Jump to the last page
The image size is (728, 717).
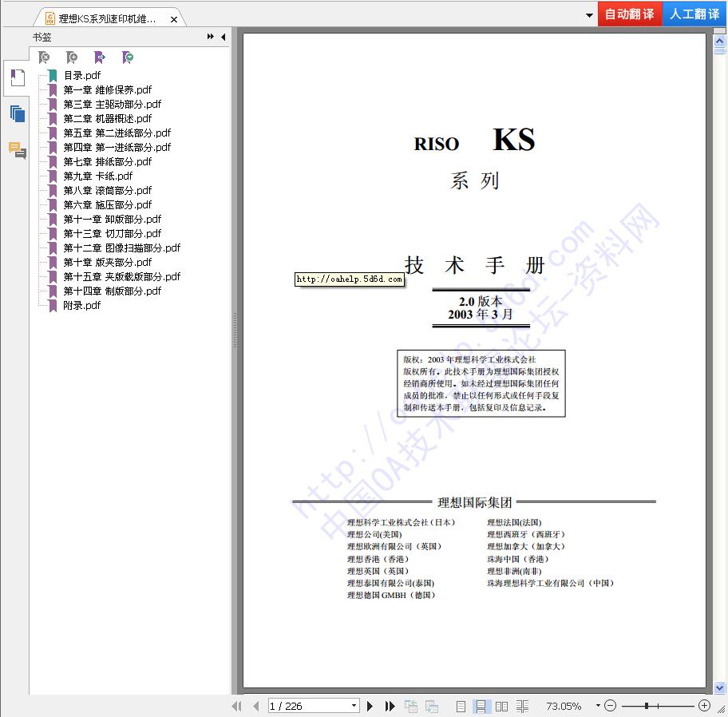coord(390,707)
